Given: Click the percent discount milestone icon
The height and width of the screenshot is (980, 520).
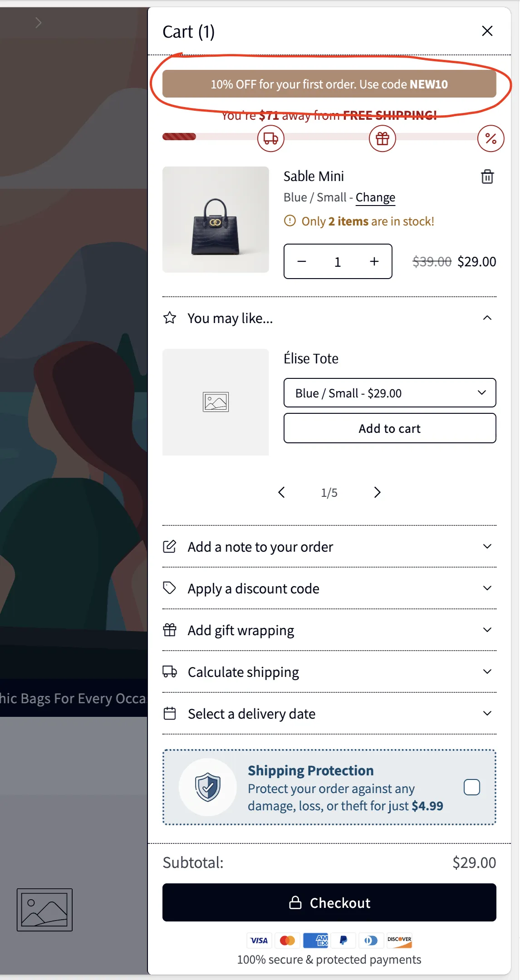Looking at the screenshot, I should click(x=491, y=138).
